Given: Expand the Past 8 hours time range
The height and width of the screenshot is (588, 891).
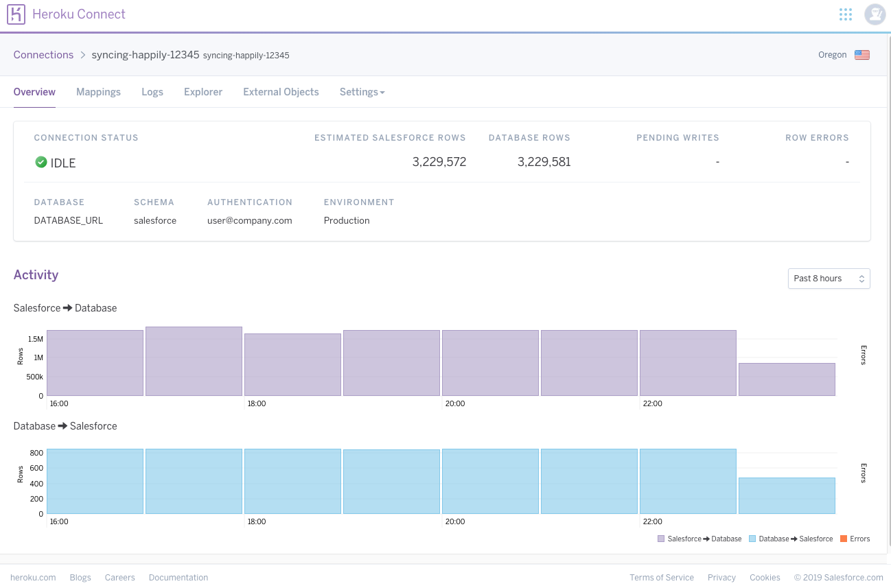Looking at the screenshot, I should pos(829,279).
